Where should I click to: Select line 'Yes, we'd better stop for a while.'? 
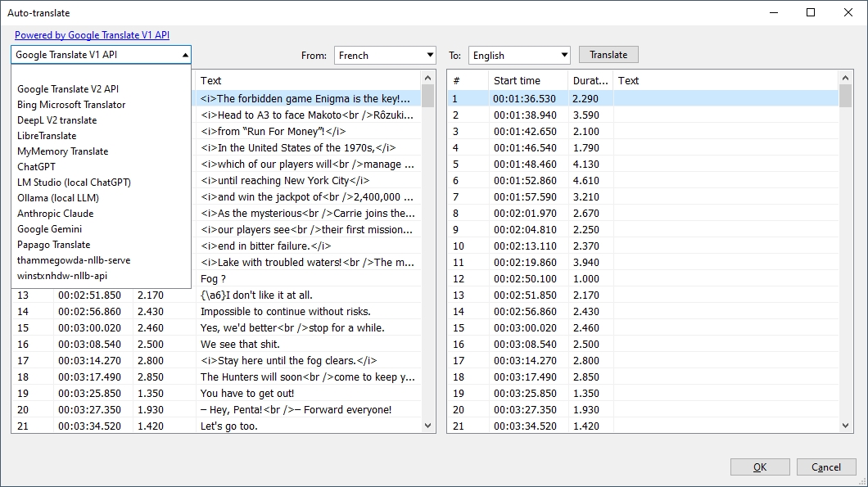[x=216, y=328]
